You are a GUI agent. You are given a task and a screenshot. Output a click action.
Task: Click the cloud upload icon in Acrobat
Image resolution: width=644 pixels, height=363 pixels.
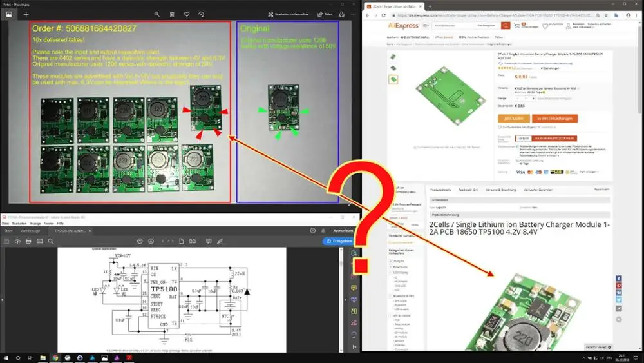(17, 241)
